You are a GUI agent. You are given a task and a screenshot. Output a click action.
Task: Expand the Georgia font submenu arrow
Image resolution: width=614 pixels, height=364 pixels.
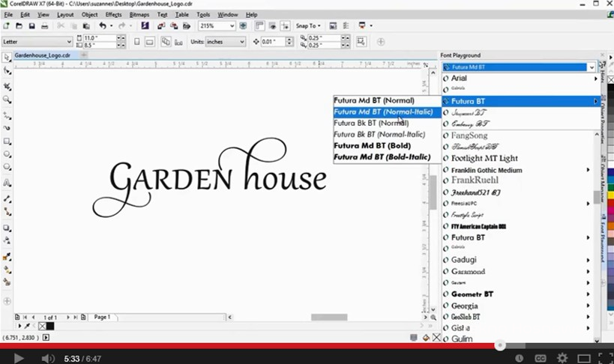(x=589, y=306)
